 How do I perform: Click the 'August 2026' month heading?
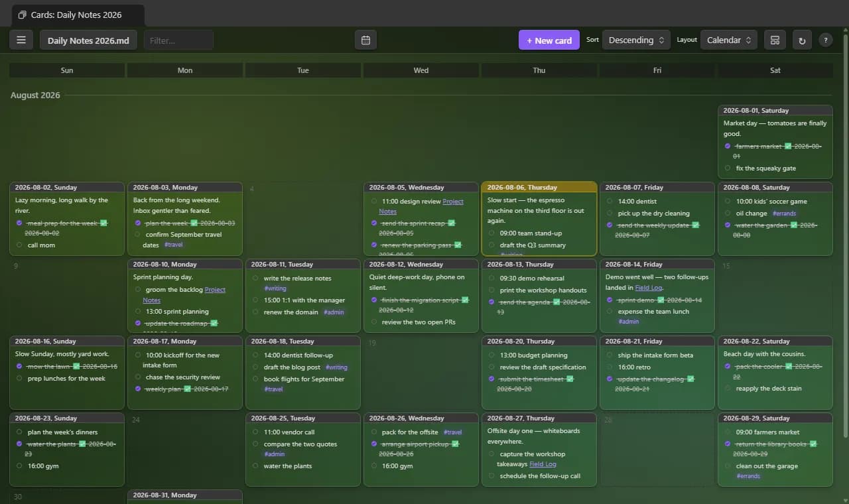click(x=35, y=95)
